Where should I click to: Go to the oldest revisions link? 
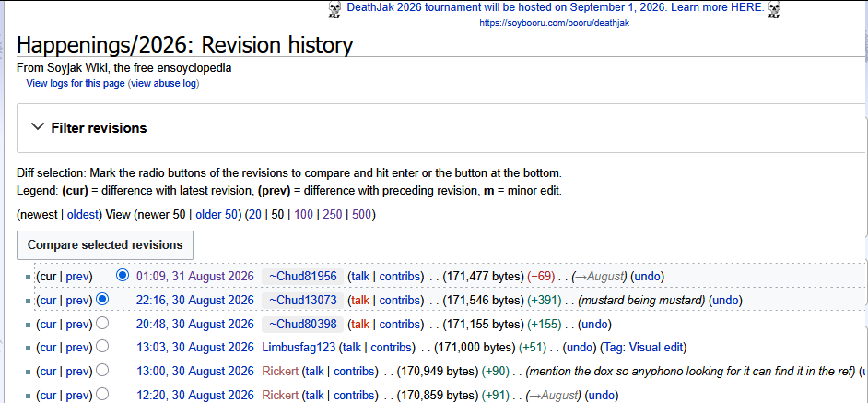point(83,215)
